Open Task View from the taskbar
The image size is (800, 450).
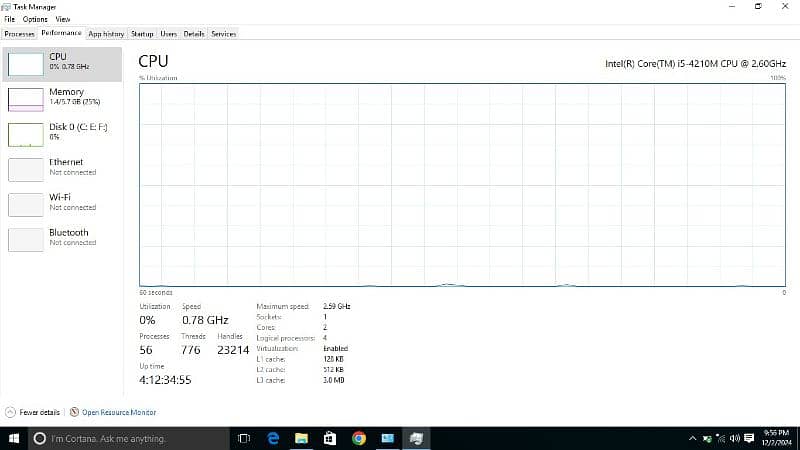[244, 438]
